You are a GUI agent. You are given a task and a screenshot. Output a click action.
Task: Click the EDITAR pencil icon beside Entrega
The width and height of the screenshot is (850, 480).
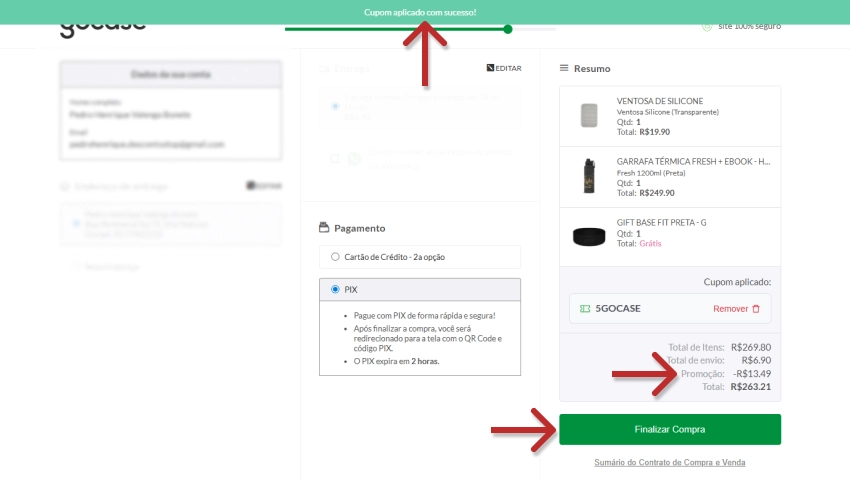(x=490, y=68)
